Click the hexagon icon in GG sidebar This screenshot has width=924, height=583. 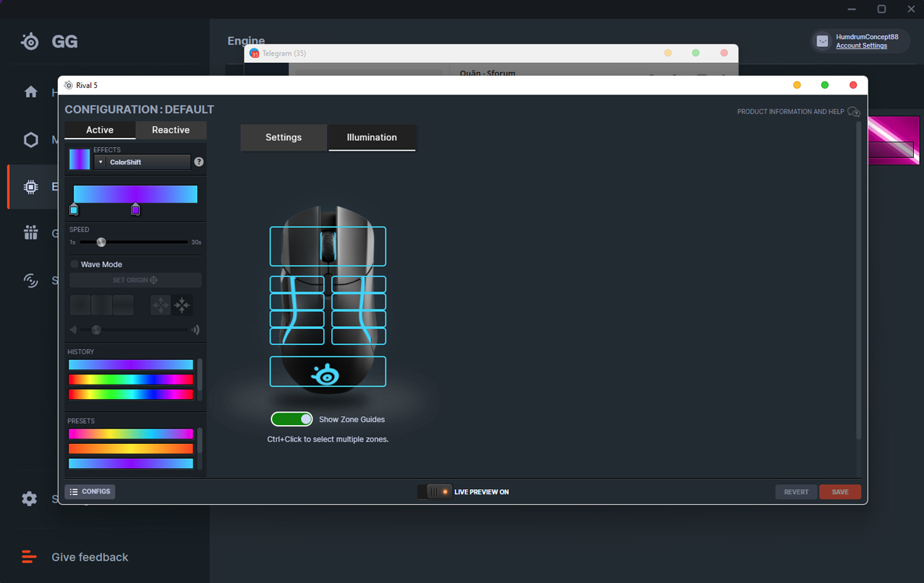[x=31, y=140]
